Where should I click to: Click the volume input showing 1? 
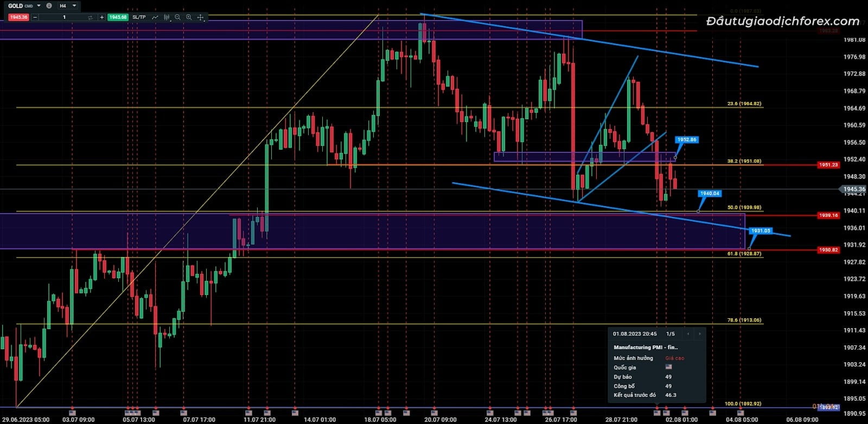tap(64, 17)
